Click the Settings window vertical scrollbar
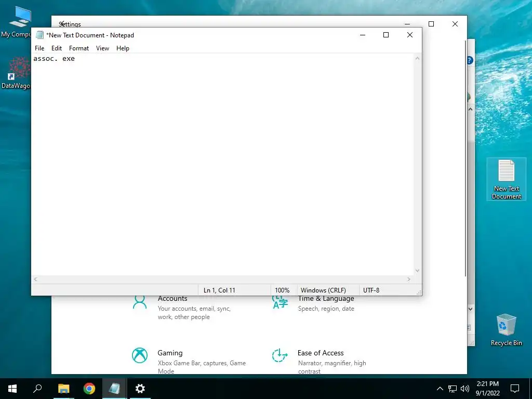The image size is (532, 399). tap(465, 158)
